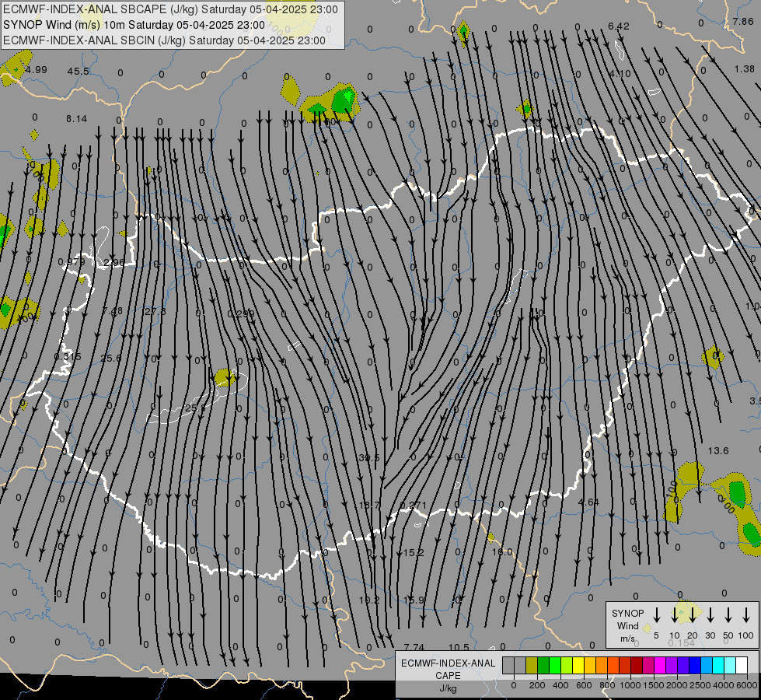Click the wind arrow above the 50 label

pos(728,614)
